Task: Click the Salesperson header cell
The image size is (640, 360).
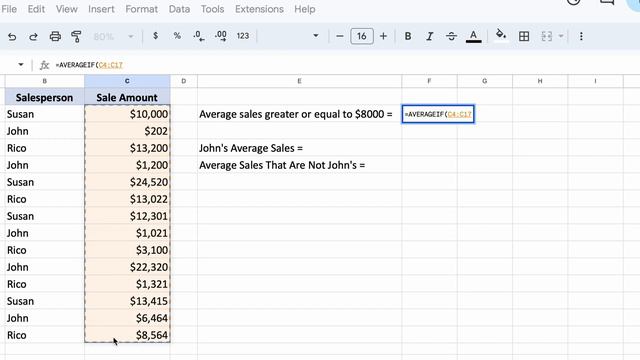Action: click(x=44, y=97)
